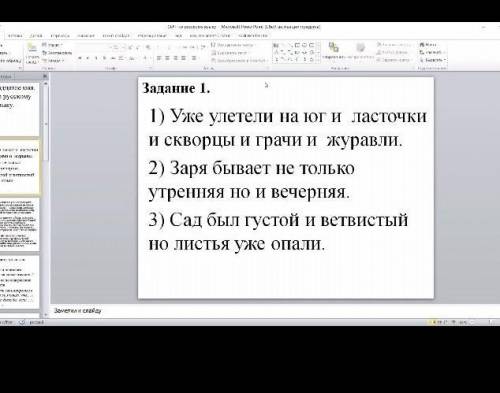Screen dimensions: 500x393
Task: Click the sentence Сад был густой
Action: (x=278, y=232)
